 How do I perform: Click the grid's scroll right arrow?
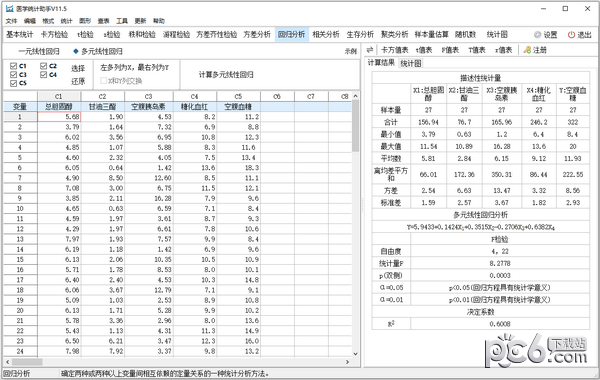click(347, 362)
